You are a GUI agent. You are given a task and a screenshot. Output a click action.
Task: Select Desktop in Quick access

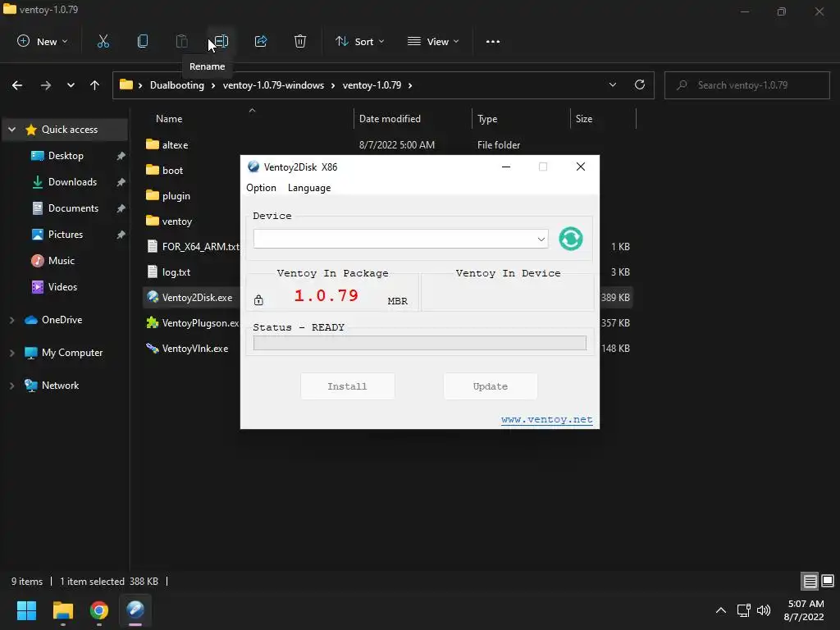66,156
